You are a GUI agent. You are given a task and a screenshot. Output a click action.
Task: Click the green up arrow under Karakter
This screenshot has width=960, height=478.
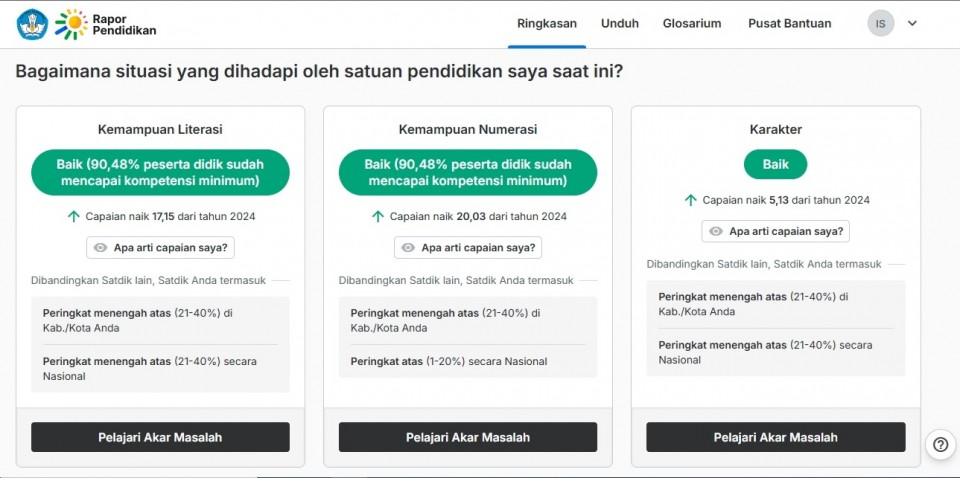pyautogui.click(x=690, y=200)
